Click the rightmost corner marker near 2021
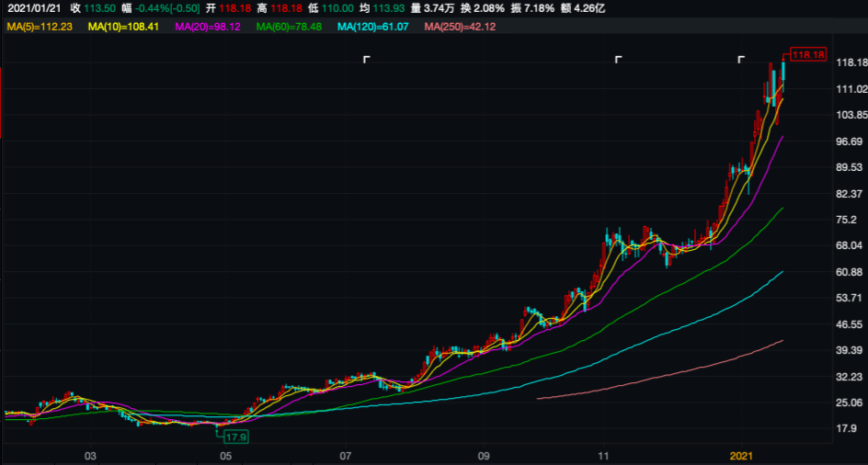This screenshot has width=868, height=465. pos(740,60)
